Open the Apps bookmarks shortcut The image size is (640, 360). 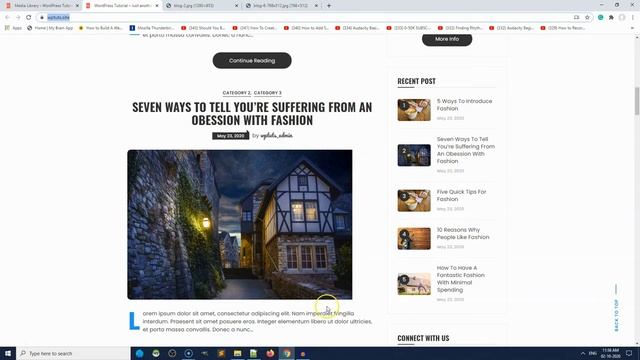pyautogui.click(x=13, y=28)
